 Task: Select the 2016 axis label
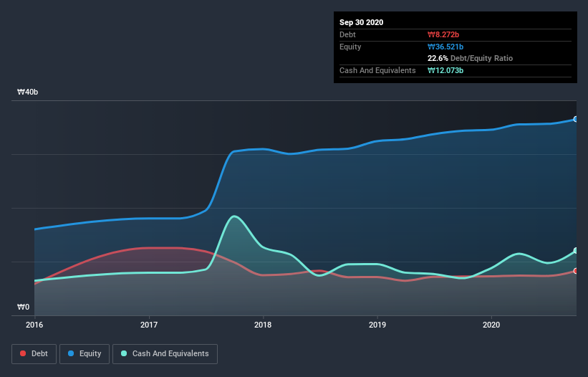(34, 325)
